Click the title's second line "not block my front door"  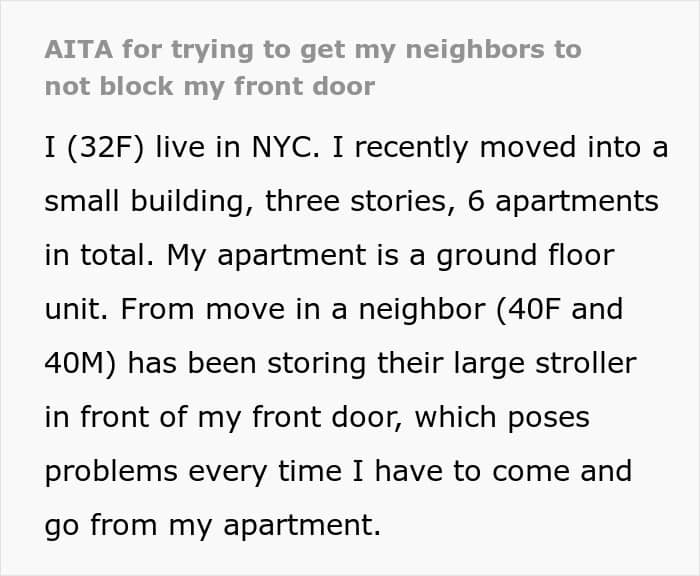[x=209, y=86]
